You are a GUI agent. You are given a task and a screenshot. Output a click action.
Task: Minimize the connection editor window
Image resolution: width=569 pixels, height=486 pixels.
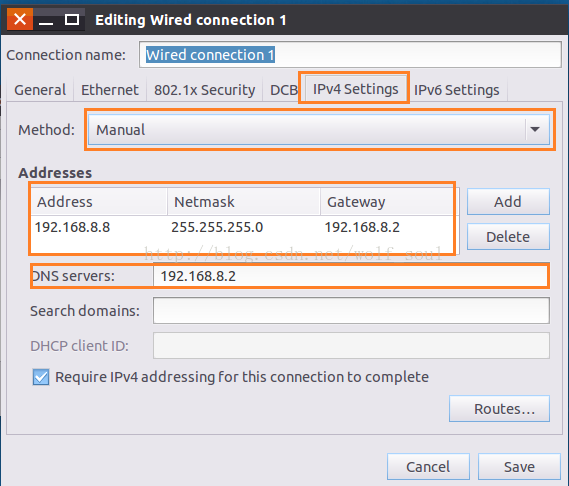click(x=46, y=20)
